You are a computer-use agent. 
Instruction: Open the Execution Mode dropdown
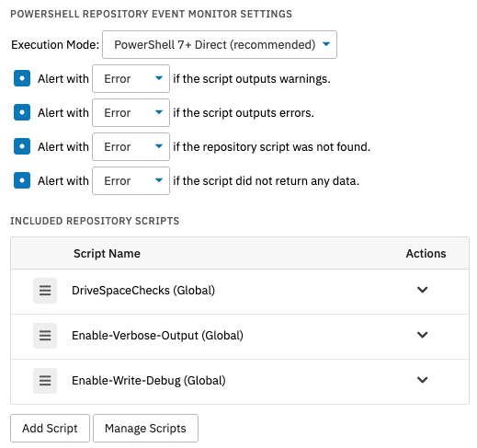[x=220, y=45]
